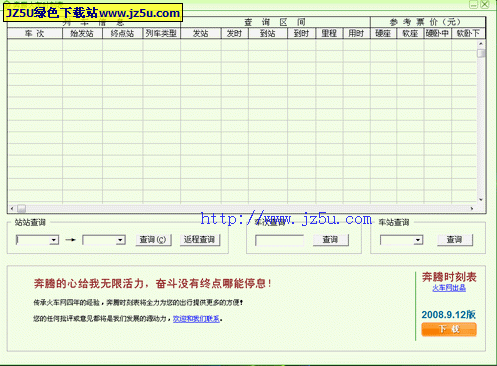Viewport: 497px width, 366px height.
Task: Click the 列车类型 column header
Action: (161, 33)
